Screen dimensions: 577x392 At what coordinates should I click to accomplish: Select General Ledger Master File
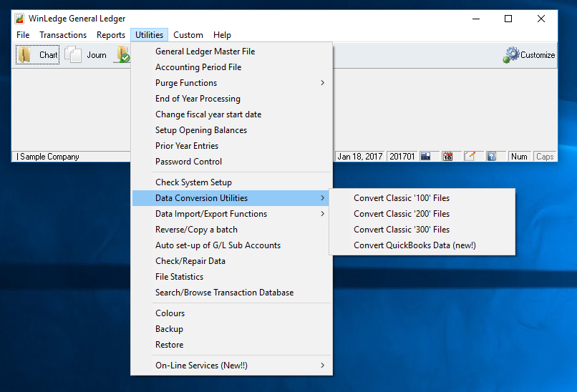point(205,52)
